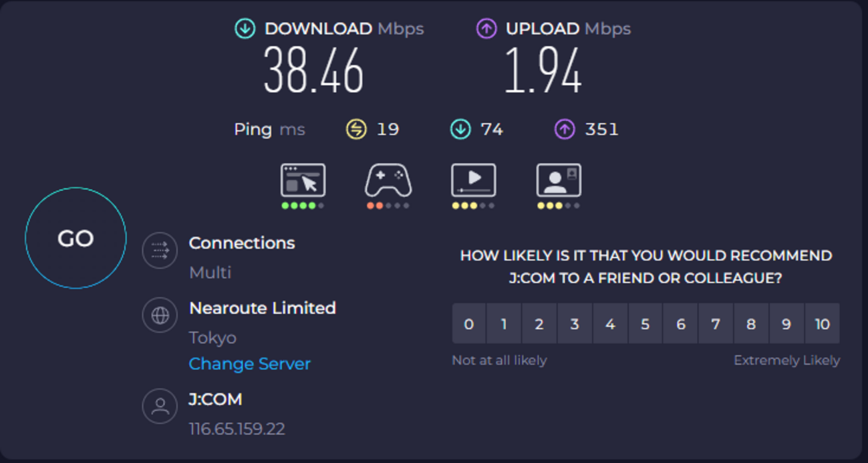Click the video streaming play icon

tap(473, 180)
